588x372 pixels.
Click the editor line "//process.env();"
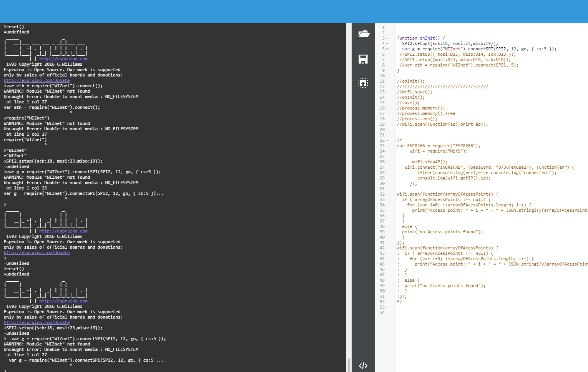coord(417,119)
